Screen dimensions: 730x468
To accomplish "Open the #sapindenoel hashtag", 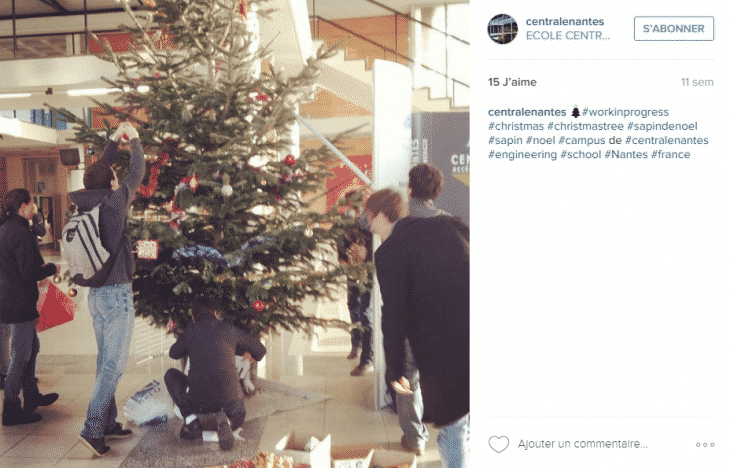I will pos(662,126).
